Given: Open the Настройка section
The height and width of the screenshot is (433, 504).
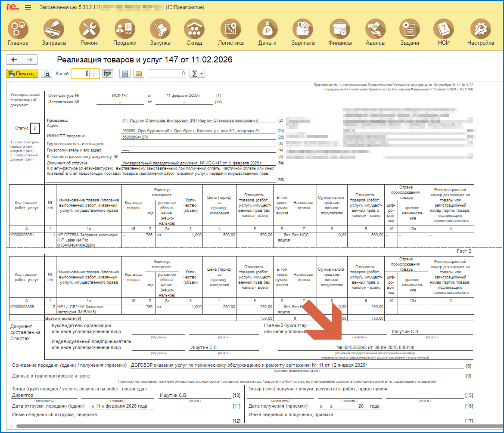Looking at the screenshot, I should [480, 33].
